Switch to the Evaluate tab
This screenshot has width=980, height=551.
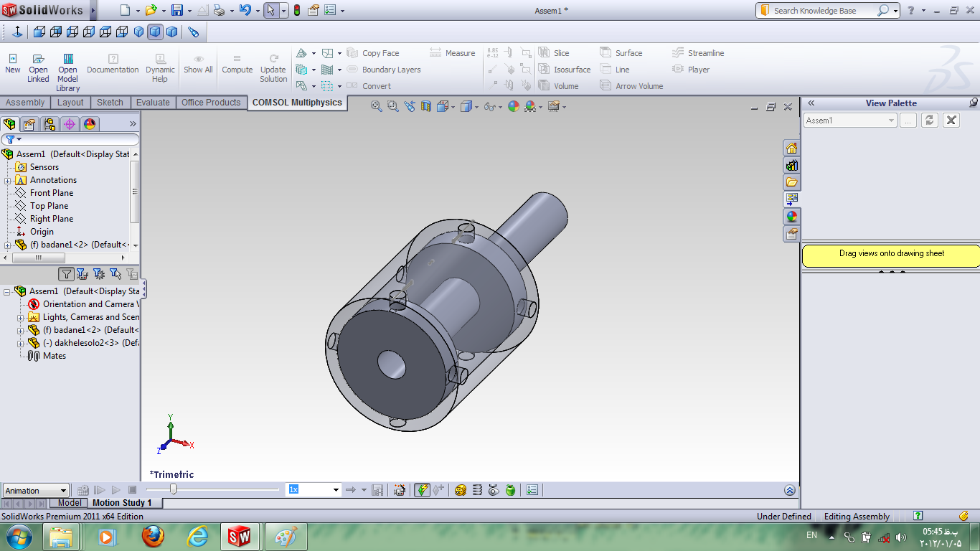point(153,103)
